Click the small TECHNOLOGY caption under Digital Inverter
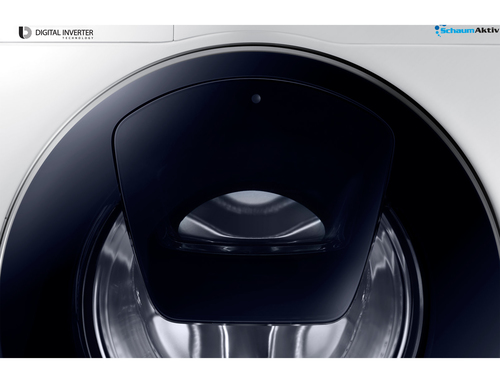The image size is (500, 383). (78, 38)
